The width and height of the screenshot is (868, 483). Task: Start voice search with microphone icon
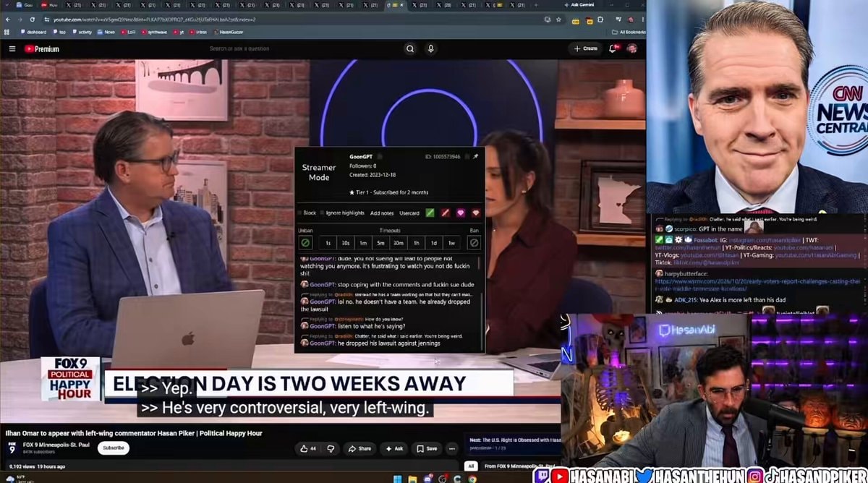431,48
